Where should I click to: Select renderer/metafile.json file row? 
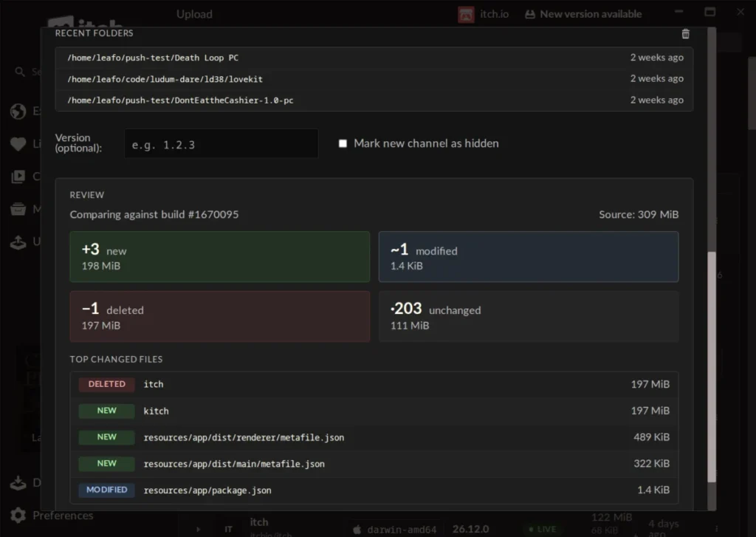click(374, 437)
